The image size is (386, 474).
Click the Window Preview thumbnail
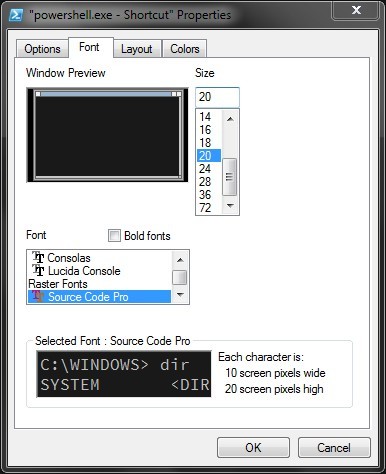pyautogui.click(x=107, y=135)
